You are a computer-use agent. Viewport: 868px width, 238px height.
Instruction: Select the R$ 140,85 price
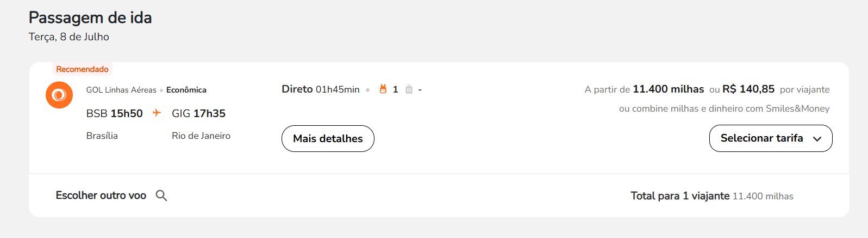[x=748, y=89]
